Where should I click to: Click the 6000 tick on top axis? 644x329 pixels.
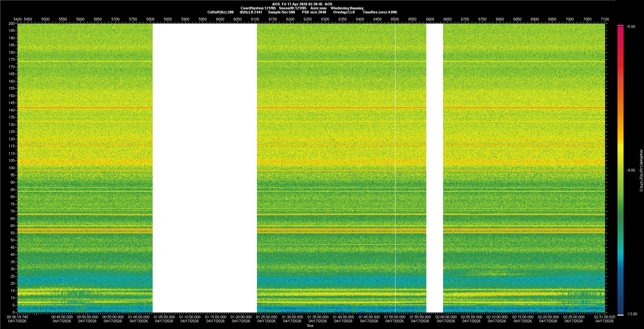click(220, 19)
